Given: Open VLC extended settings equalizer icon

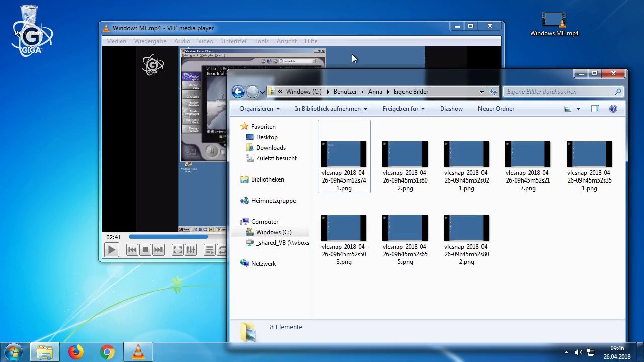Looking at the screenshot, I should click(190, 250).
